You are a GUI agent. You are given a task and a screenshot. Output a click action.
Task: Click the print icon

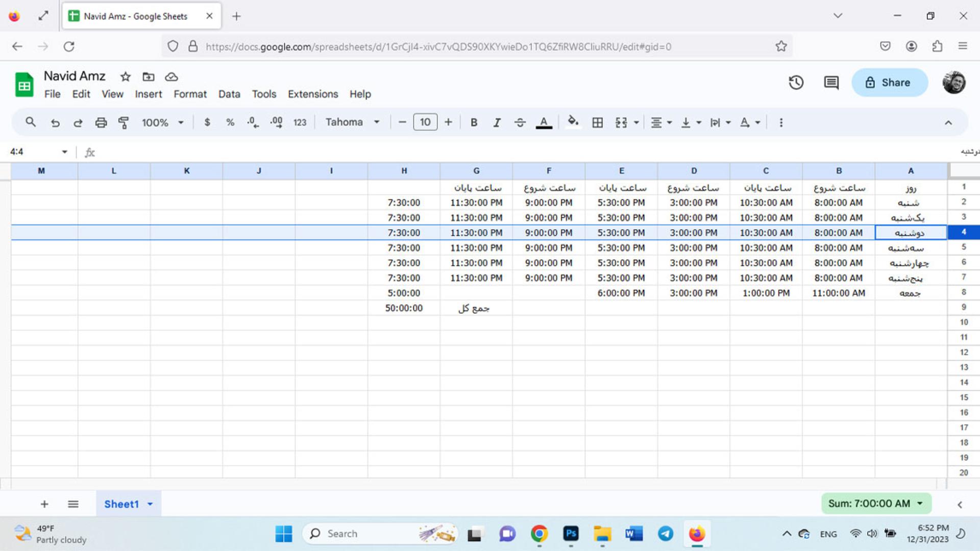101,122
